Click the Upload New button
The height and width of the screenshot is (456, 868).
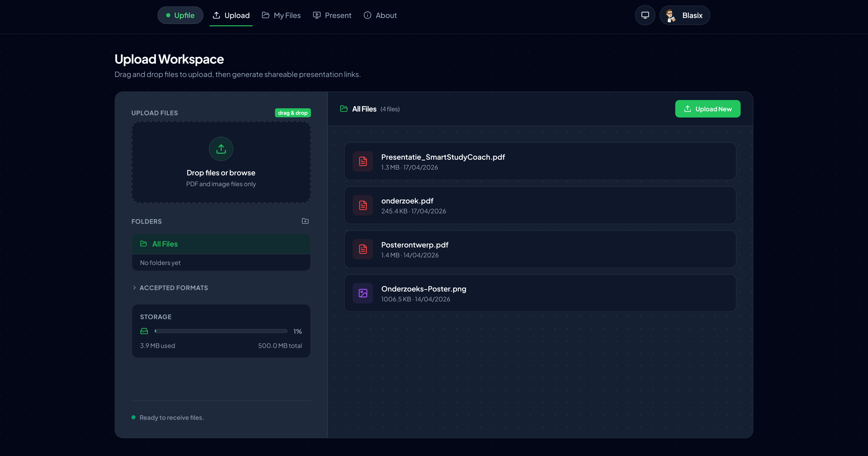tap(708, 109)
